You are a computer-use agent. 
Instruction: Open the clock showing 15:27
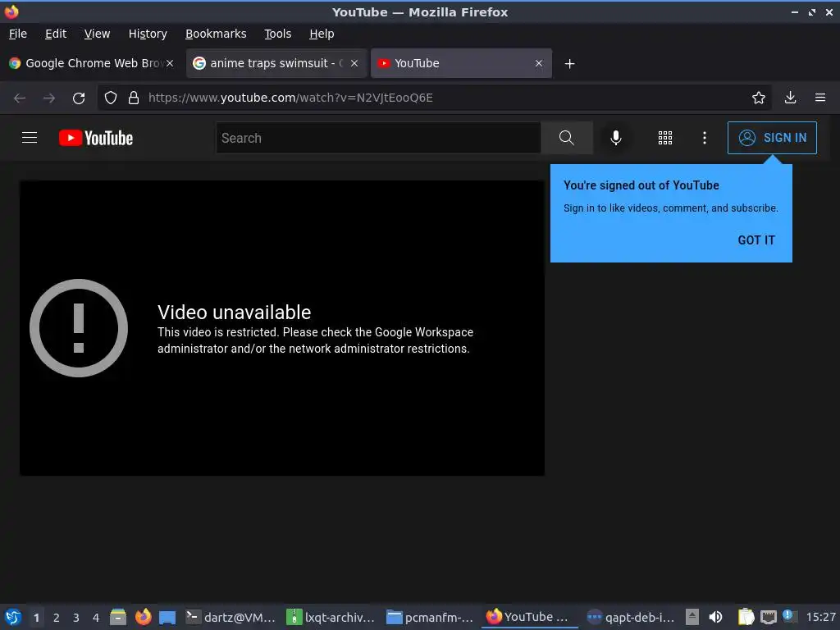tap(820, 617)
